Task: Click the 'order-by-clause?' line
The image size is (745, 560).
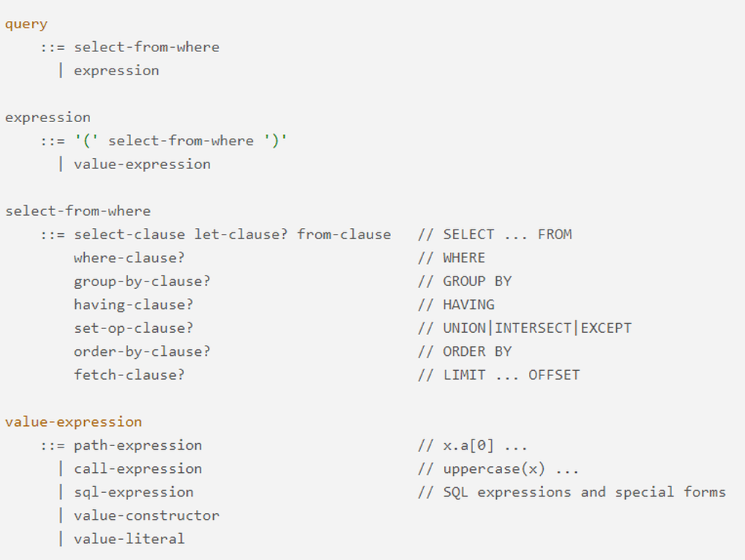Action: click(x=142, y=351)
